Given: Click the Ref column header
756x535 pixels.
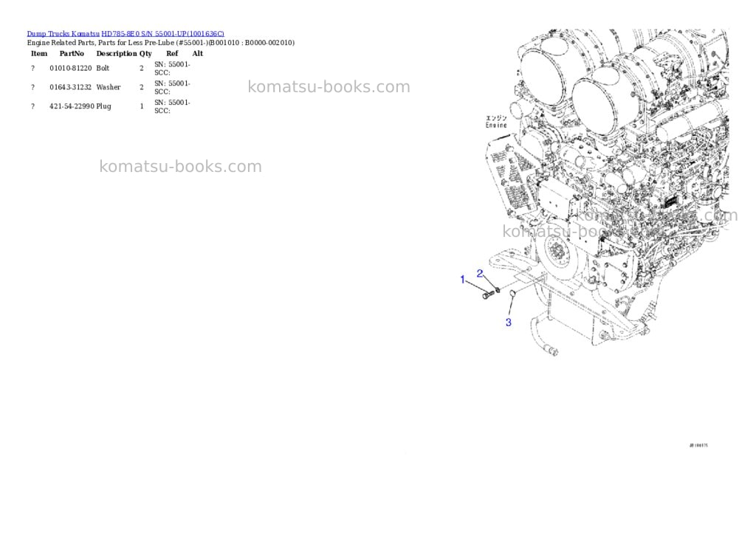Looking at the screenshot, I should (x=172, y=53).
